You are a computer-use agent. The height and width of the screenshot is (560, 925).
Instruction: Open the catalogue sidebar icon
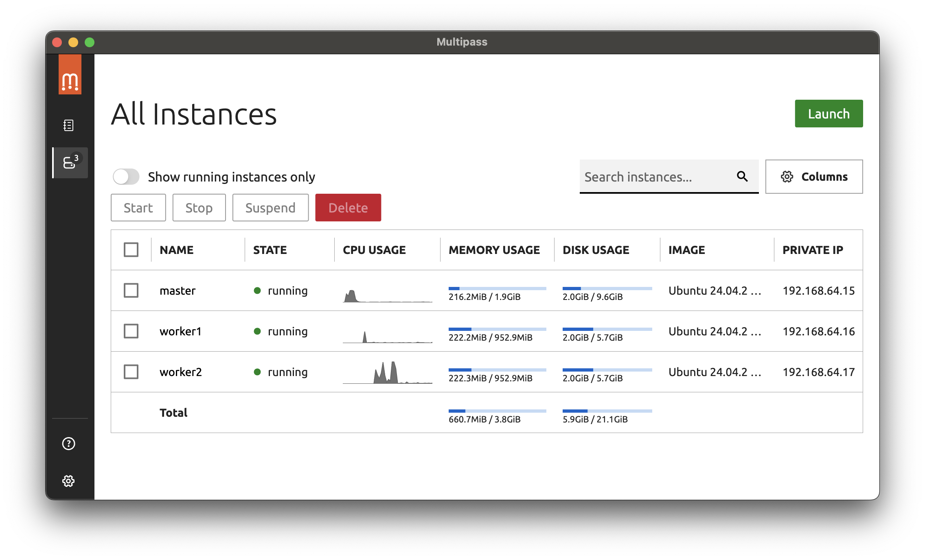click(68, 125)
